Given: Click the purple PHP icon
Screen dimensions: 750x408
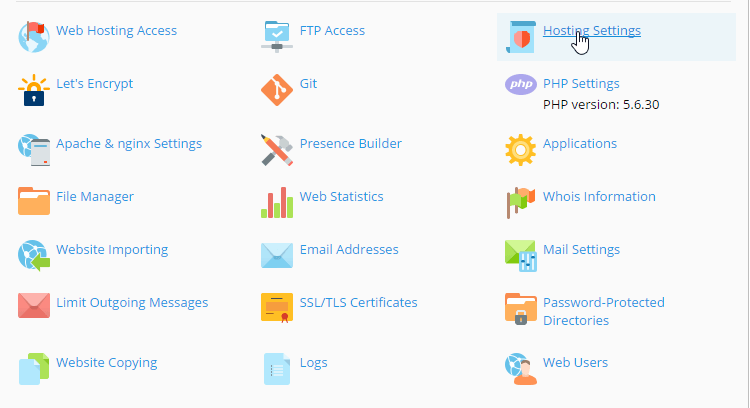Looking at the screenshot, I should click(x=521, y=85).
